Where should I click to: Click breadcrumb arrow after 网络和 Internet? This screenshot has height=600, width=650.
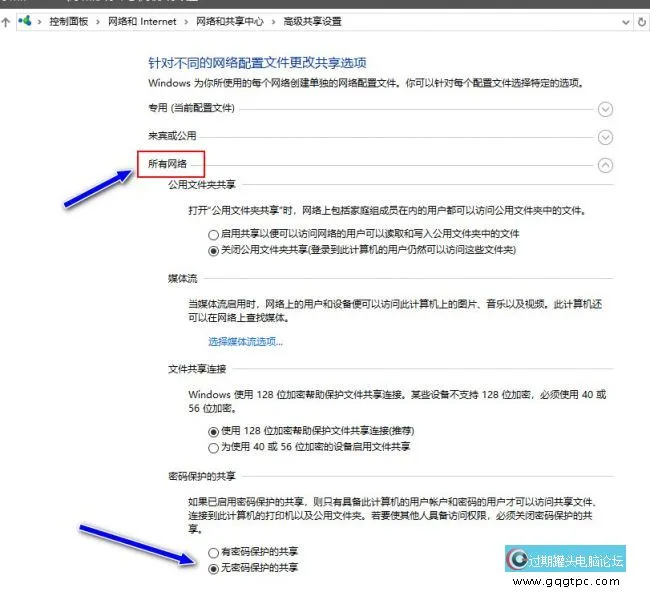coord(184,20)
